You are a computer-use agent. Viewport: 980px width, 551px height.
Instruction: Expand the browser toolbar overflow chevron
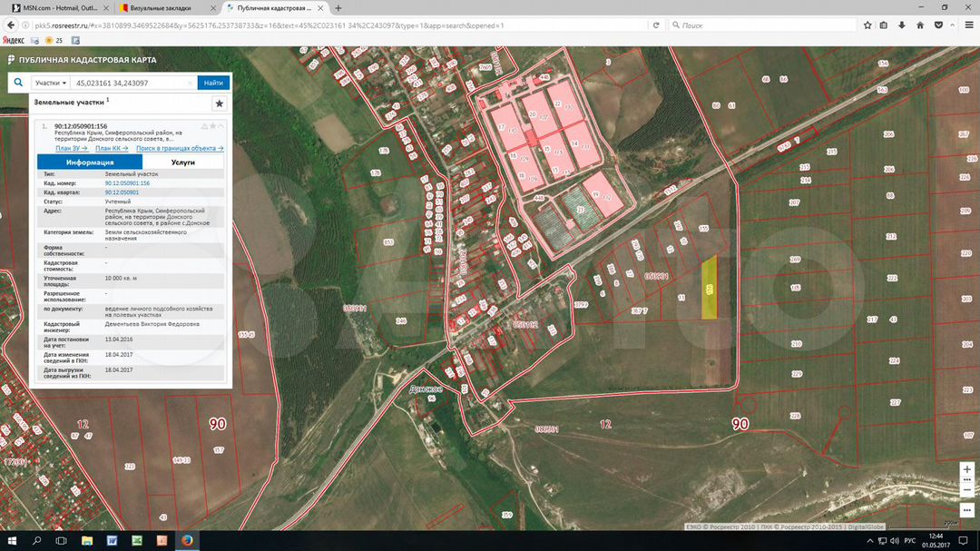(x=953, y=25)
